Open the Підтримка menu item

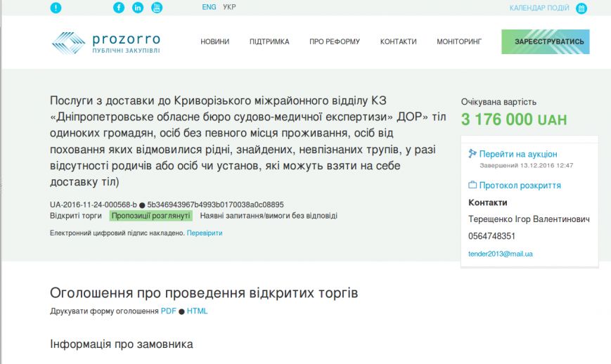269,41
